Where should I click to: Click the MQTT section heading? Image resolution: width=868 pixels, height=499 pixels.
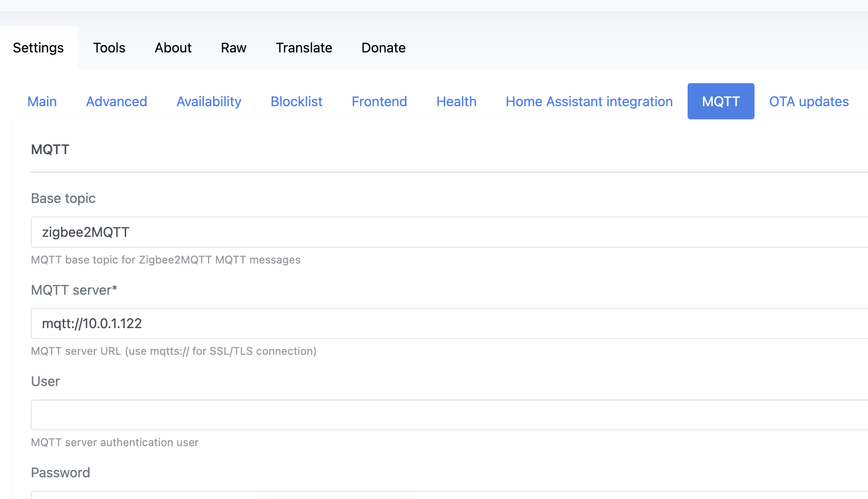coord(50,149)
